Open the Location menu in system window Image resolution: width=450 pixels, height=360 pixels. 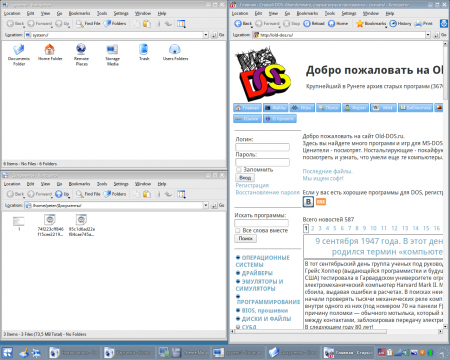point(12,13)
